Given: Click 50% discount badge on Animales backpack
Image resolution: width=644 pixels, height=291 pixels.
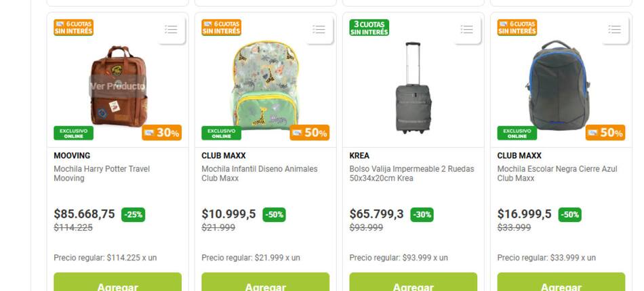Looking at the screenshot, I should 309,133.
